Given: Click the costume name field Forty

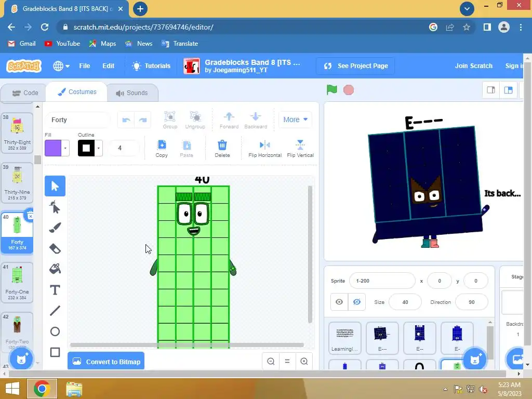Looking at the screenshot, I should coord(78,120).
